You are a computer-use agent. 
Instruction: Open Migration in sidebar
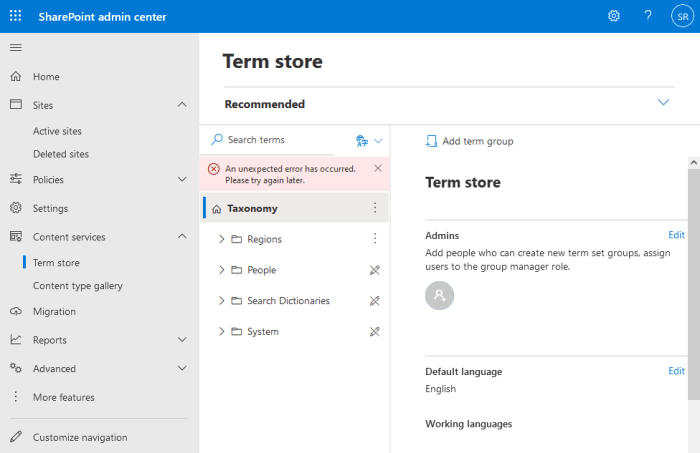54,312
